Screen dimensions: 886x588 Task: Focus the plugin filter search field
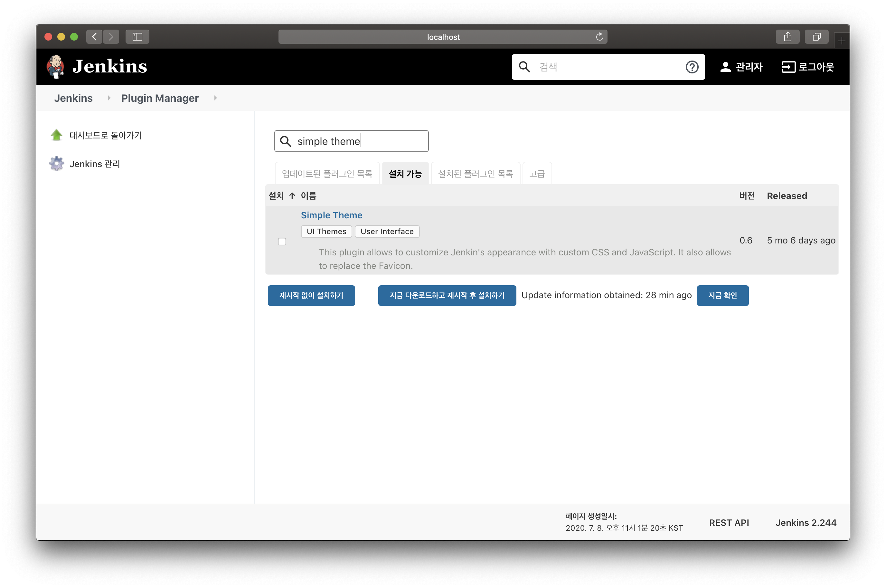pyautogui.click(x=356, y=141)
